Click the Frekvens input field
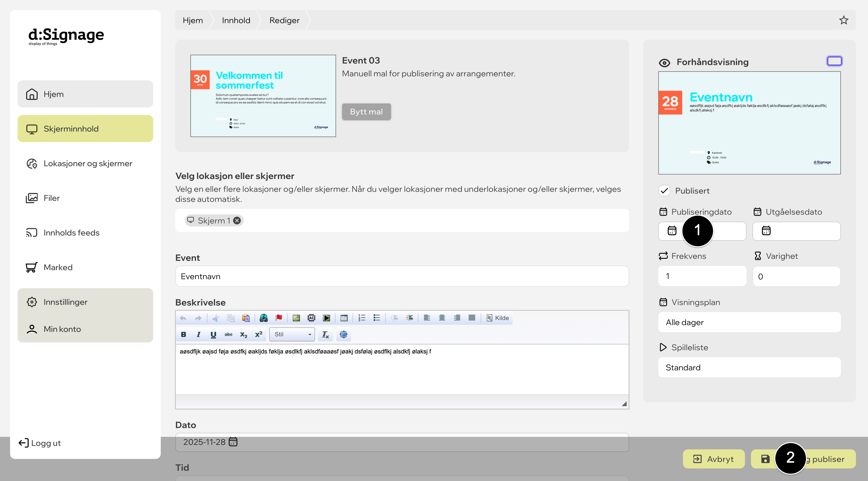Viewport: 868px width, 481px height. (702, 276)
